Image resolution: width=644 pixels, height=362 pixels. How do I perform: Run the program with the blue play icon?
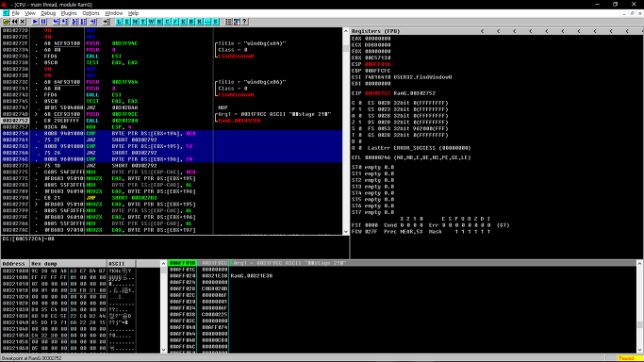coord(35,22)
